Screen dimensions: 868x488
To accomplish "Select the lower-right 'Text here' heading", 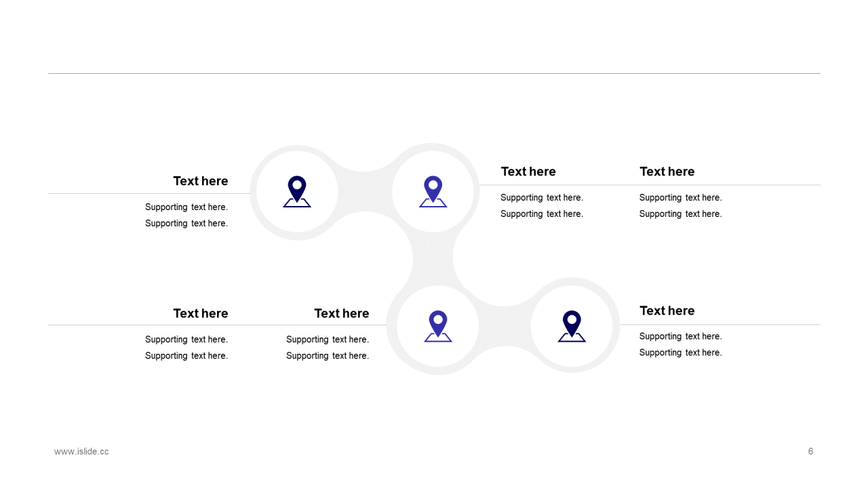I will [667, 310].
